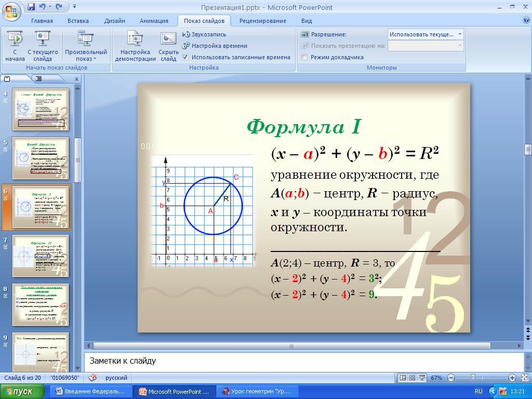Open Настройка демонстрации settings
This screenshot has width=532, height=399.
135,46
